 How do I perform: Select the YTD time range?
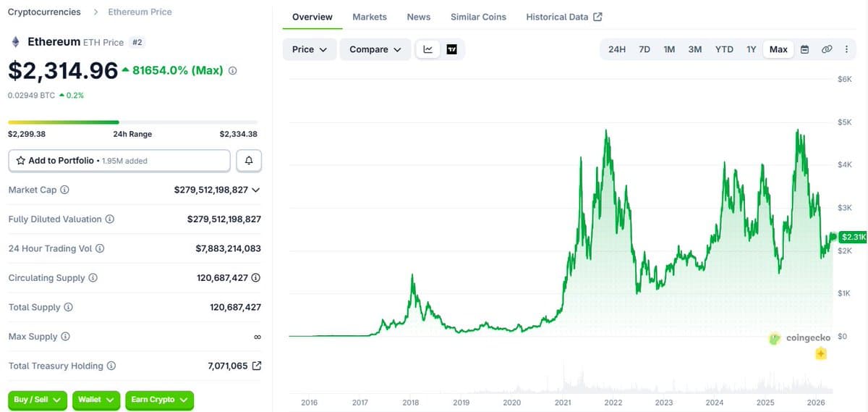point(724,49)
